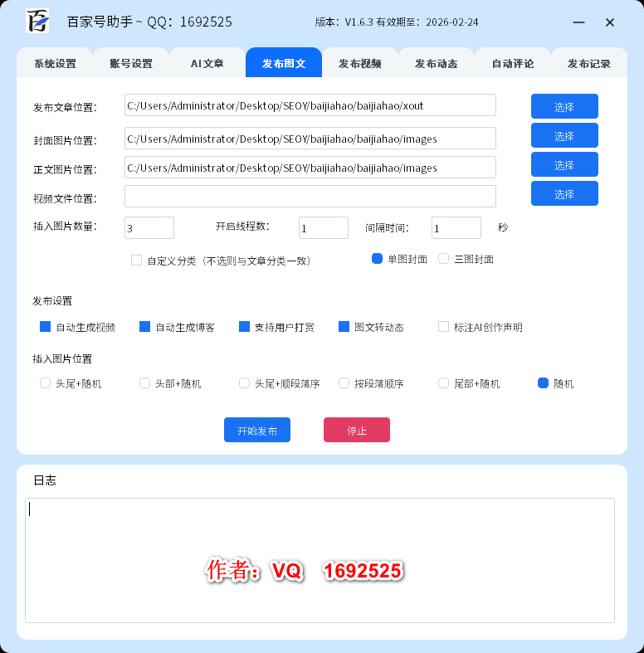644x653 pixels.
Task: Click 选择 button for 视频文件位置
Action: (x=564, y=193)
